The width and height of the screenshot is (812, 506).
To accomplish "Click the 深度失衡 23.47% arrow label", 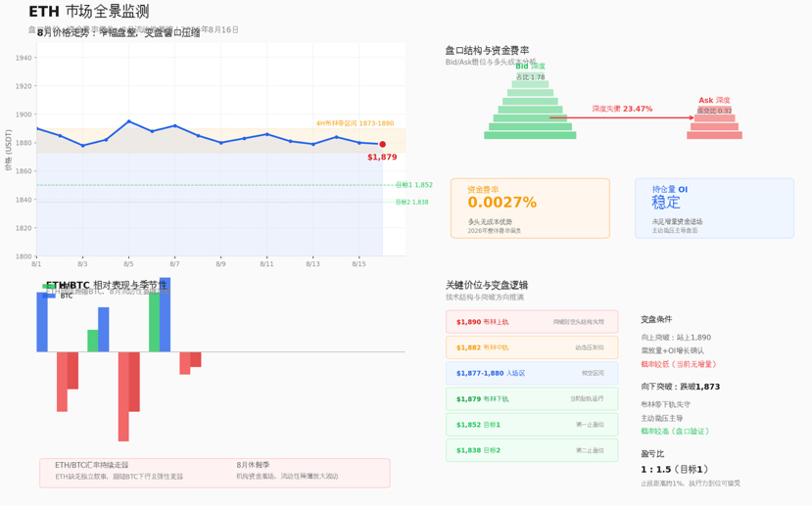I will coord(622,109).
